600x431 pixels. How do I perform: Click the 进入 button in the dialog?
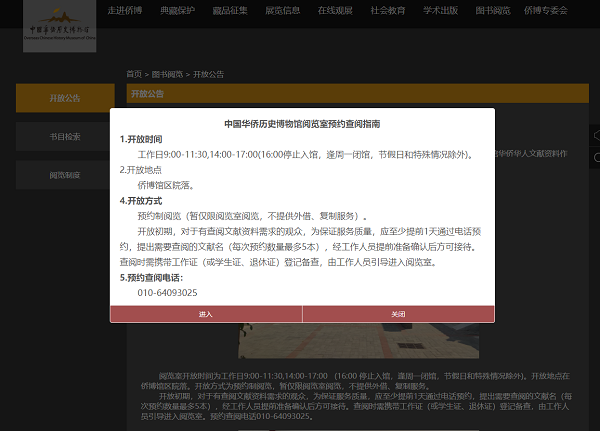(206, 314)
